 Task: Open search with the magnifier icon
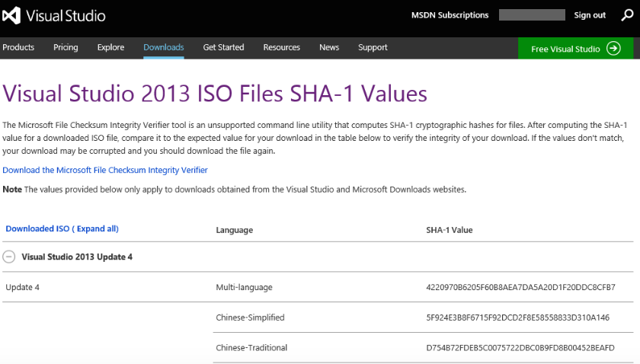(626, 15)
